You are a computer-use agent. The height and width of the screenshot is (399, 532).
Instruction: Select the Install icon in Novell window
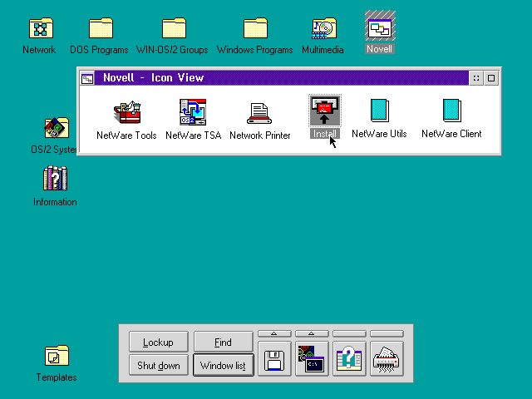pyautogui.click(x=325, y=111)
